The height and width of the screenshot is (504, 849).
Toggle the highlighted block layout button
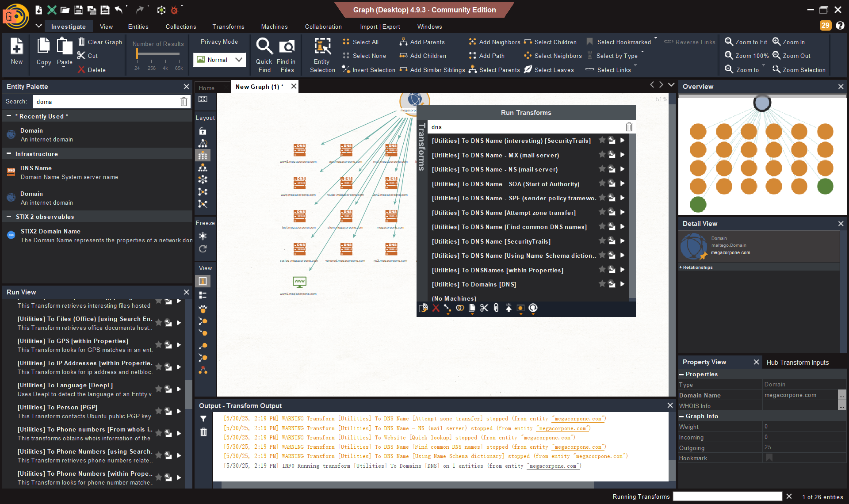coord(203,155)
